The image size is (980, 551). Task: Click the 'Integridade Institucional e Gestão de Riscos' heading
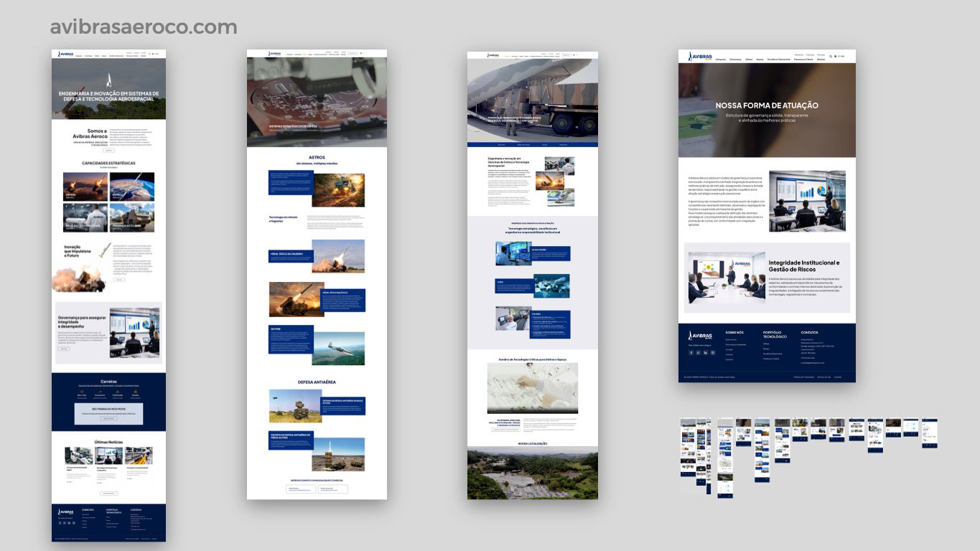coord(803,266)
